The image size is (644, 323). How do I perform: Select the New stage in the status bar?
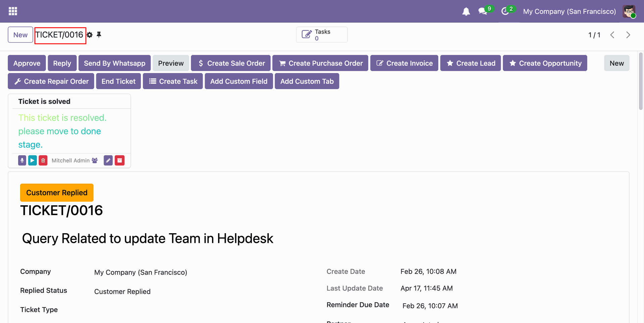click(x=617, y=63)
